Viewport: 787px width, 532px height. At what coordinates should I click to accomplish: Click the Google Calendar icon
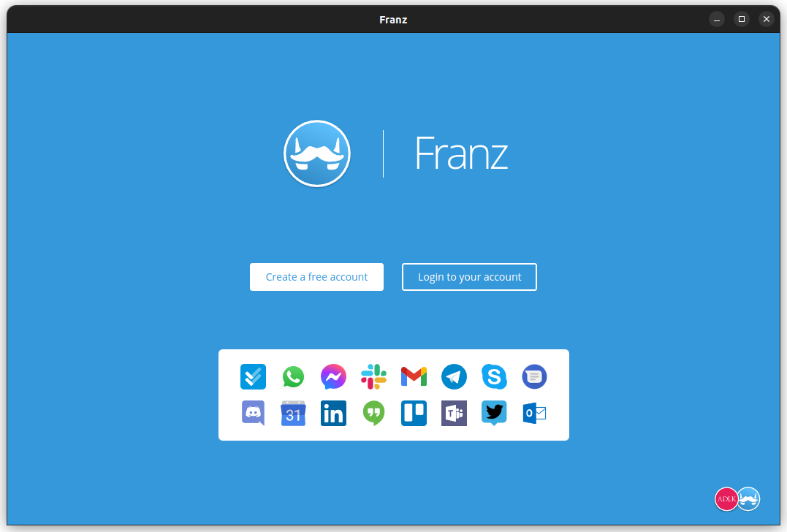(x=293, y=413)
